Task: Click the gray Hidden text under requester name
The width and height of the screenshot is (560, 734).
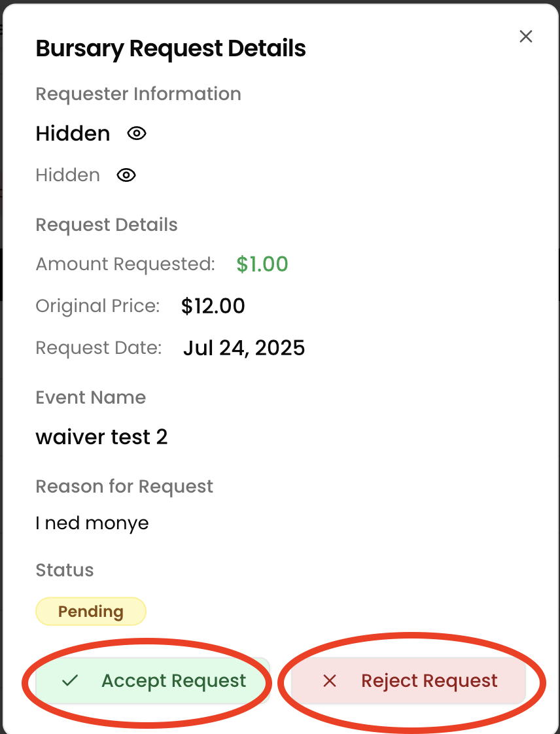Action: coord(68,175)
